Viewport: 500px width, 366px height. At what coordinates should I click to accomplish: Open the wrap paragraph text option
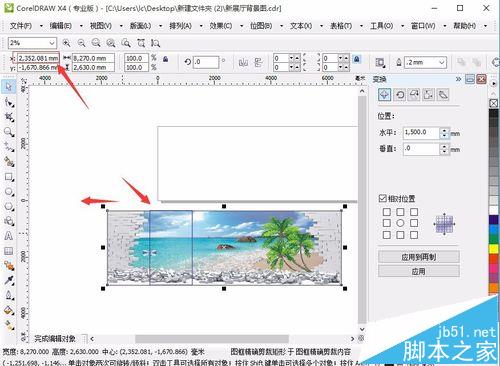coord(380,62)
